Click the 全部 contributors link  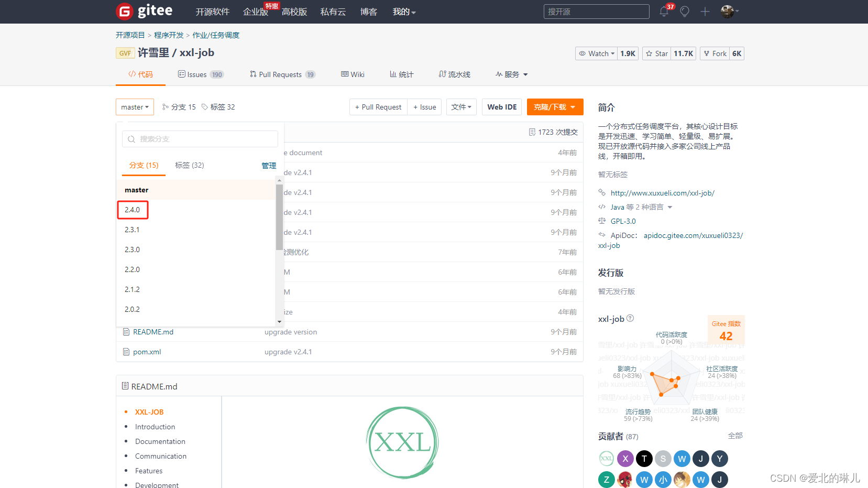(735, 436)
